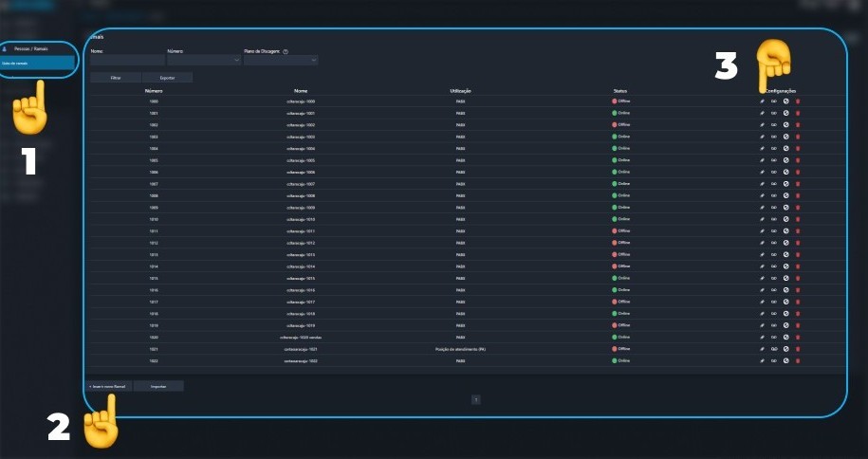Click the Online status of extension 1022

click(621, 361)
